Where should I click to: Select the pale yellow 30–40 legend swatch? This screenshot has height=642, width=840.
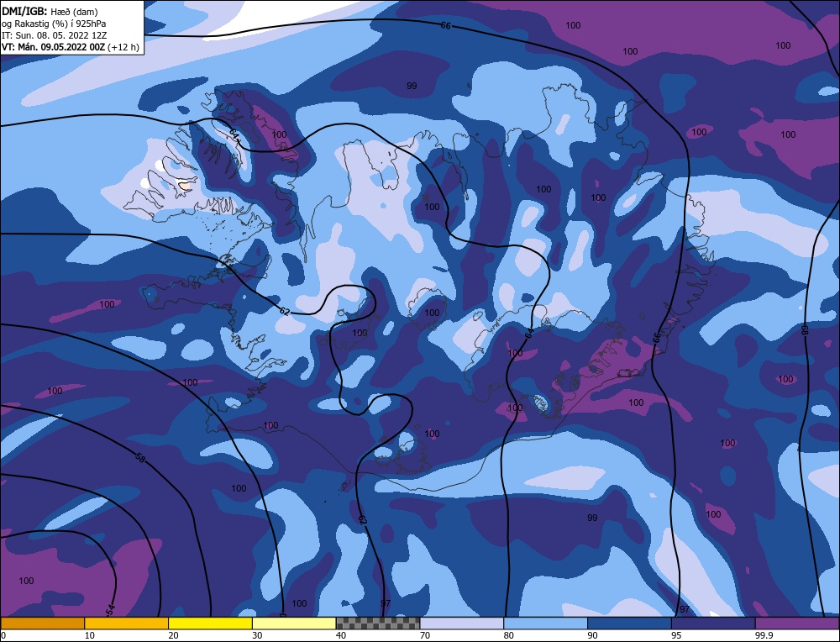tap(294, 623)
